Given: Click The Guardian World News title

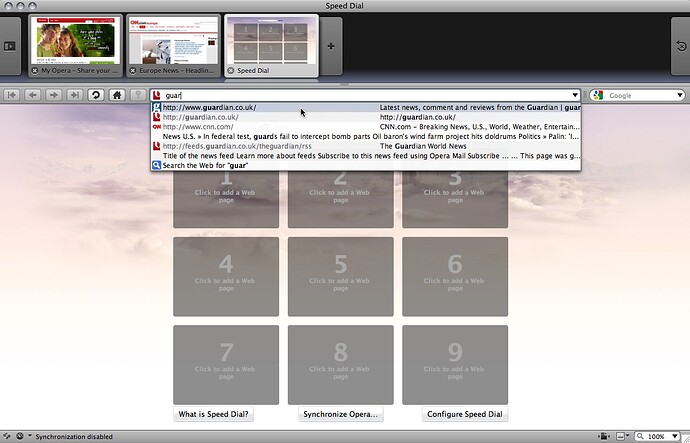Looking at the screenshot, I should pyautogui.click(x=423, y=146).
